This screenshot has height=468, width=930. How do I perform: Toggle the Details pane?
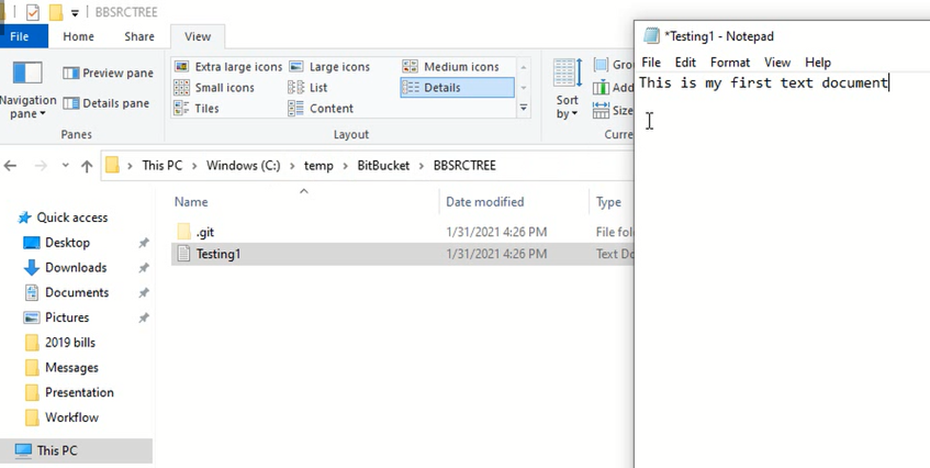(106, 103)
